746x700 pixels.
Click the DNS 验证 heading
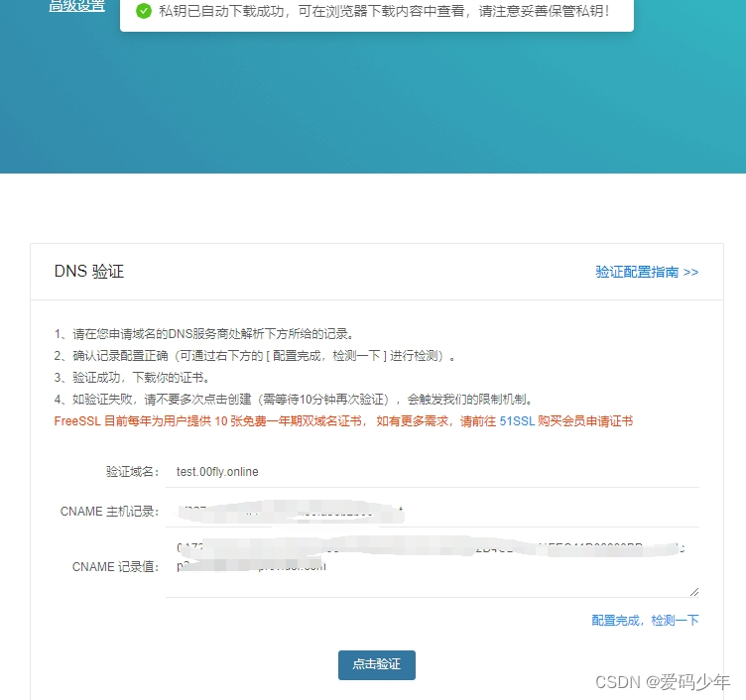tap(89, 272)
